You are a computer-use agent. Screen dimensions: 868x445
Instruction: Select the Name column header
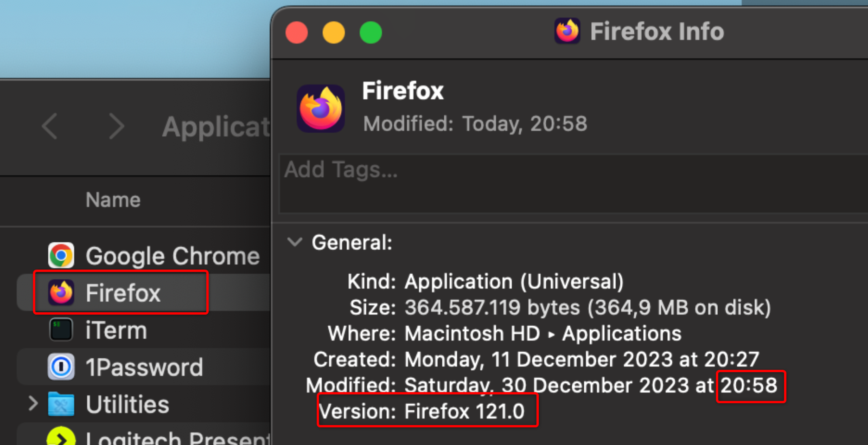pos(113,200)
